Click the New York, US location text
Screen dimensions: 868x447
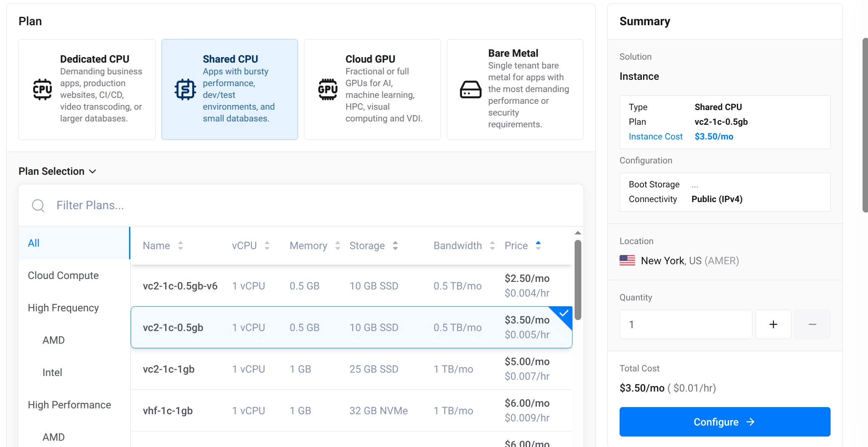(690, 261)
